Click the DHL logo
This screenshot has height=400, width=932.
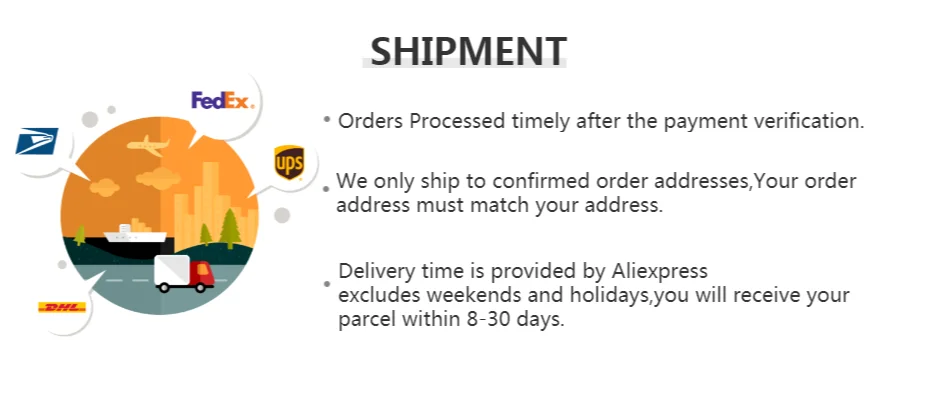pos(62,307)
